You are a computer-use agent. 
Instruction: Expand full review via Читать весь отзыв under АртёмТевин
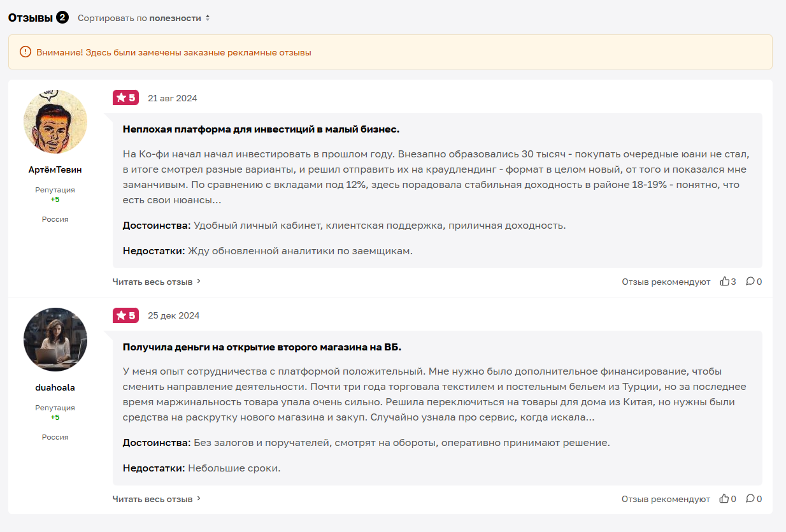(x=157, y=281)
